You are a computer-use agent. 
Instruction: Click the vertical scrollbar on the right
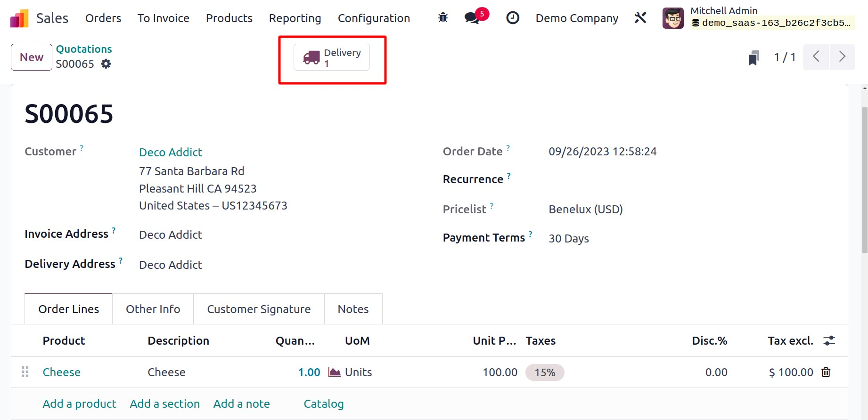coord(864,179)
